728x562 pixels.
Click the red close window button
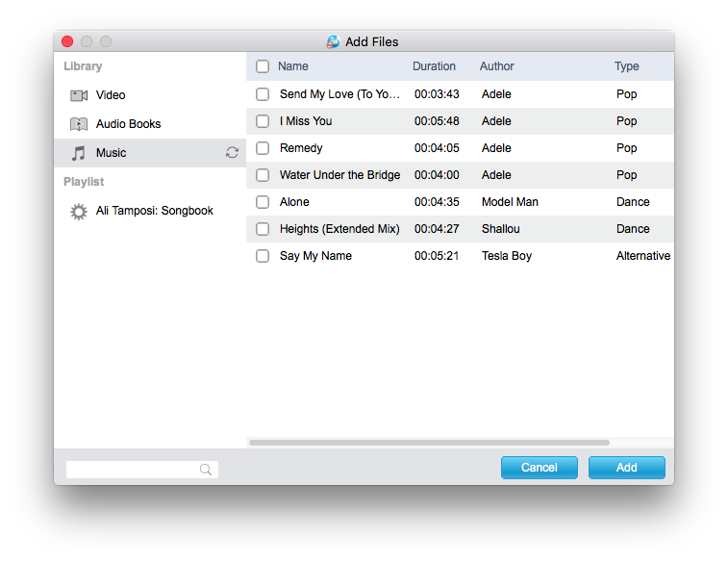pos(67,41)
